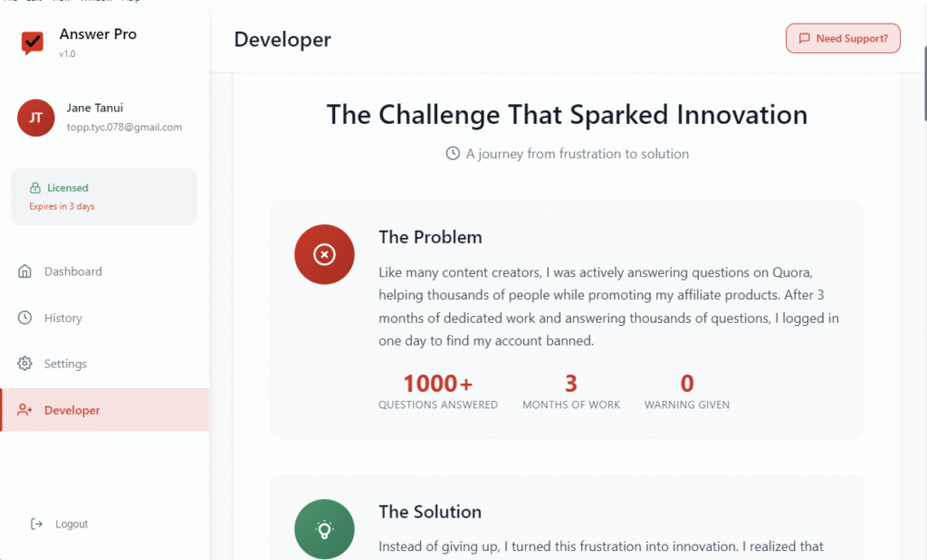Click the JT user avatar circle

[36, 118]
